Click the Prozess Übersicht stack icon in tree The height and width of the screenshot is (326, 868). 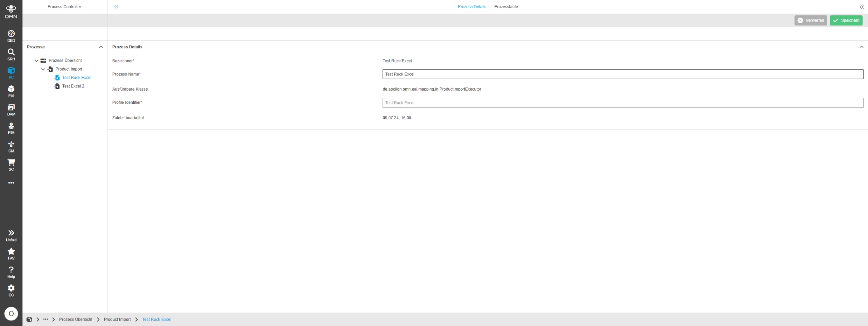[43, 61]
